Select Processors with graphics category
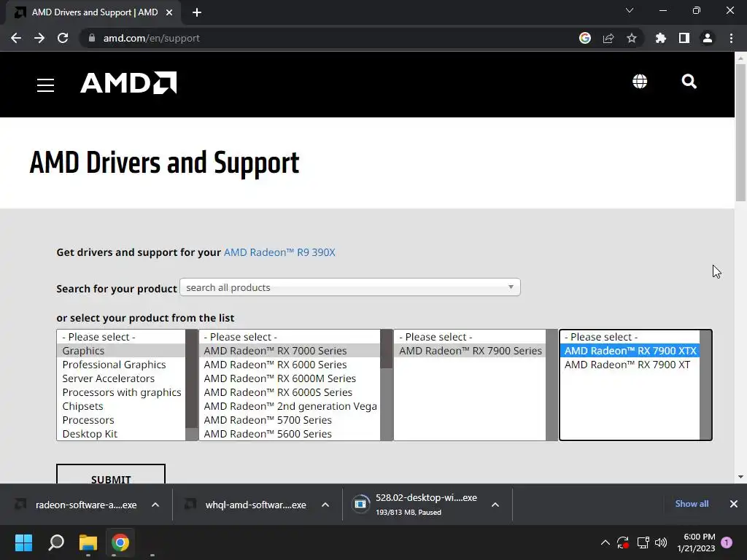The height and width of the screenshot is (560, 747). coord(121,392)
